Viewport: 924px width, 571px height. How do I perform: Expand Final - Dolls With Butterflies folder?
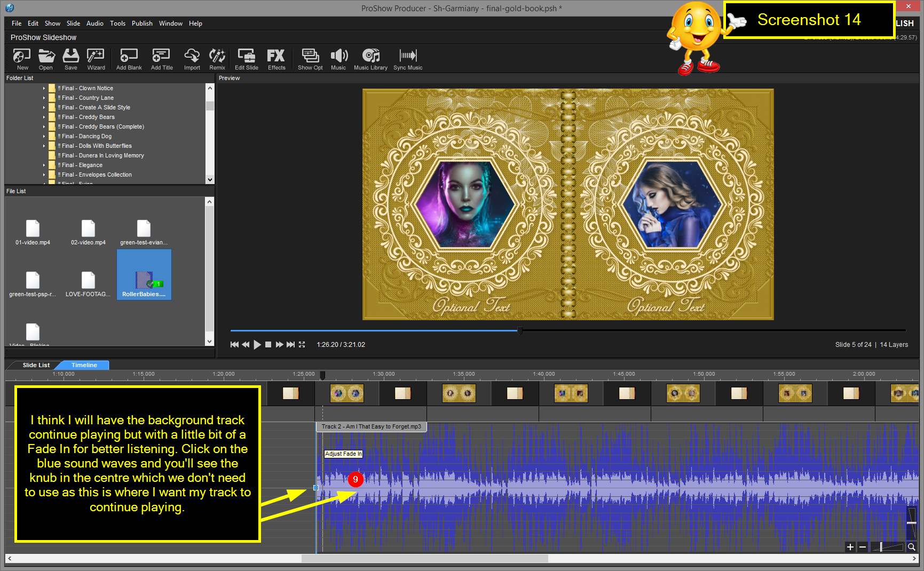point(44,146)
